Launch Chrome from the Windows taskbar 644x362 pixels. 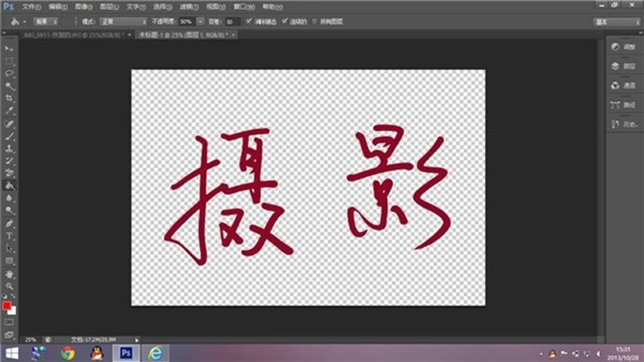click(68, 352)
